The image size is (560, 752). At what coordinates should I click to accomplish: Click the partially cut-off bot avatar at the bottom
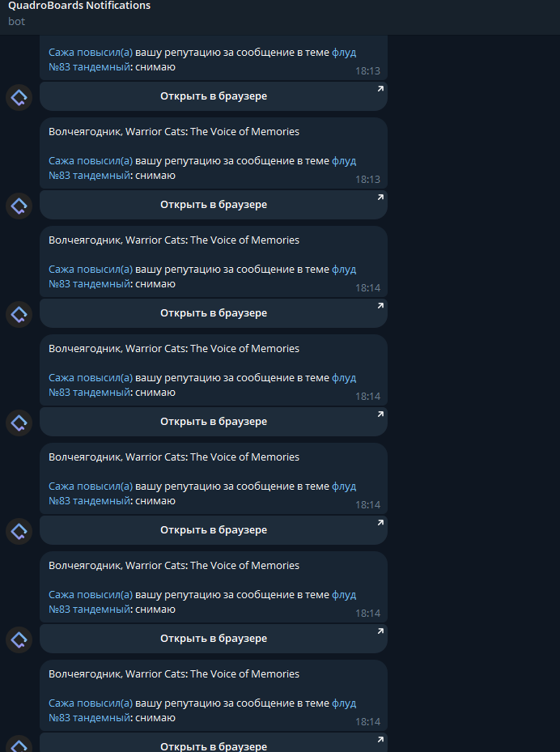coord(19,743)
